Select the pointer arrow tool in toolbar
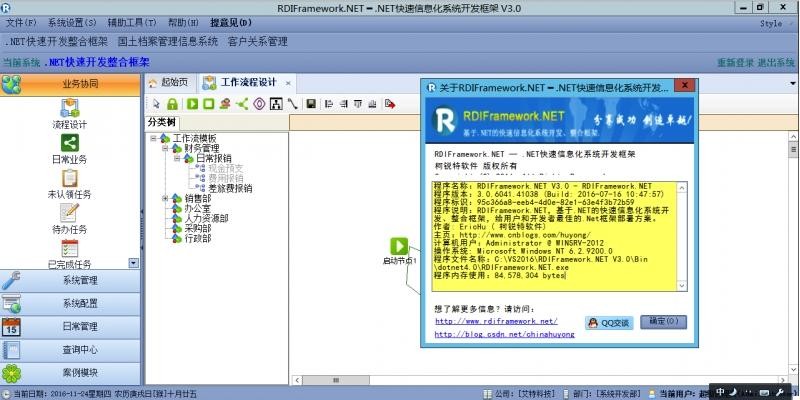The height and width of the screenshot is (400, 800). point(157,104)
